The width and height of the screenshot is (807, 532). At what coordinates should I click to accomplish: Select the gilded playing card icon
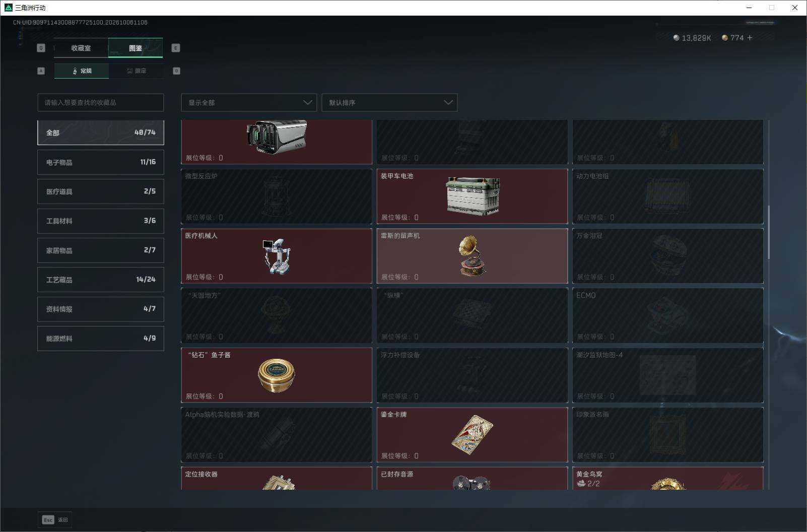(x=472, y=435)
